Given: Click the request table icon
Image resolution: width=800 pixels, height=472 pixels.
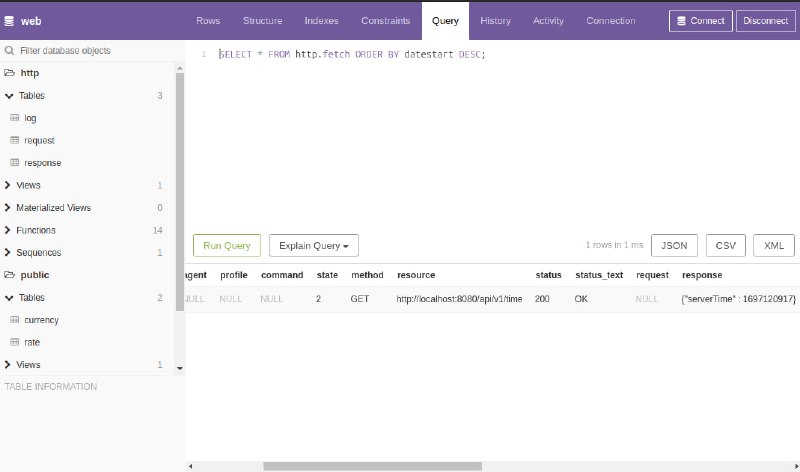Looking at the screenshot, I should pos(15,140).
